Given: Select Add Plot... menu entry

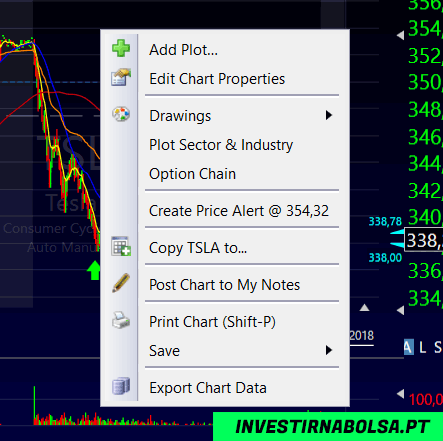Looking at the screenshot, I should coord(183,50).
